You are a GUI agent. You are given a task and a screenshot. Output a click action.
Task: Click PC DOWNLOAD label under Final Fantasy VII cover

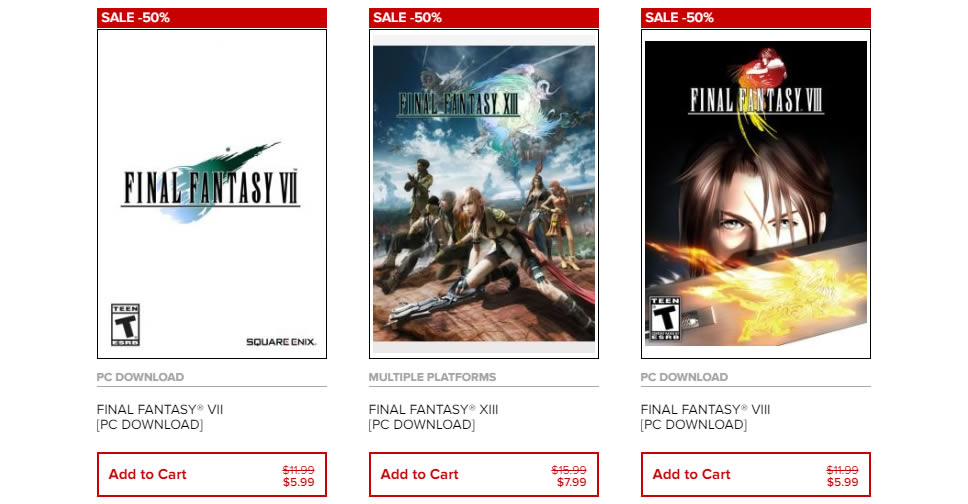140,377
